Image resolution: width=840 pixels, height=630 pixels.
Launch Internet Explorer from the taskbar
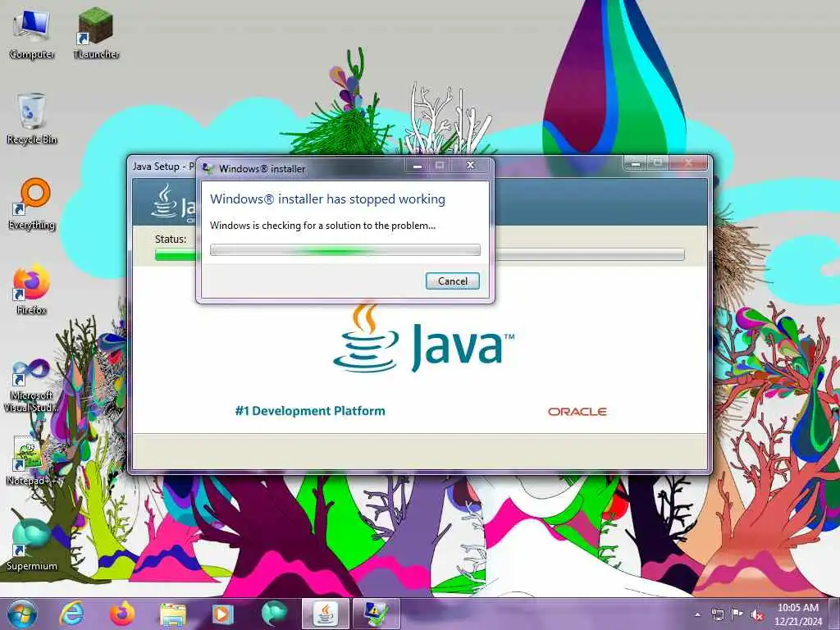tap(71, 614)
